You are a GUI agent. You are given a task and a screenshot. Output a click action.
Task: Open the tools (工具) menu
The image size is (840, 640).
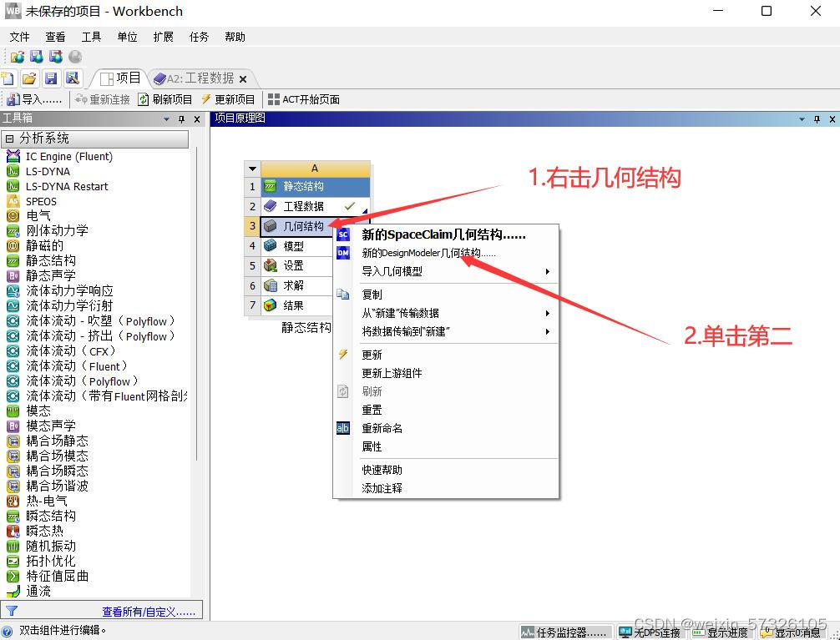[x=91, y=37]
